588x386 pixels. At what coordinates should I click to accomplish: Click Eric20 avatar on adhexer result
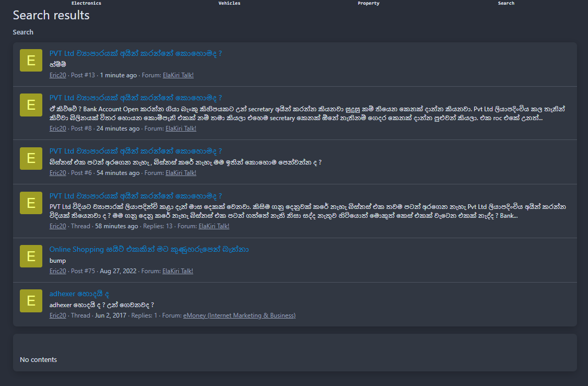point(31,300)
